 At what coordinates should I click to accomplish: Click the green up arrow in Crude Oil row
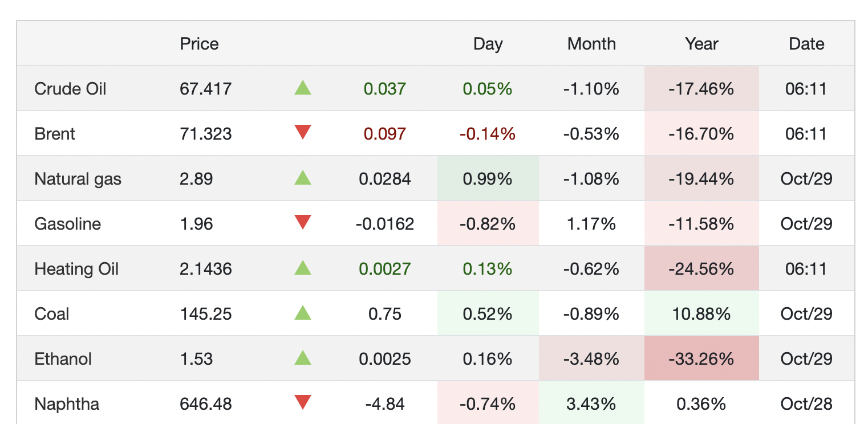point(303,88)
